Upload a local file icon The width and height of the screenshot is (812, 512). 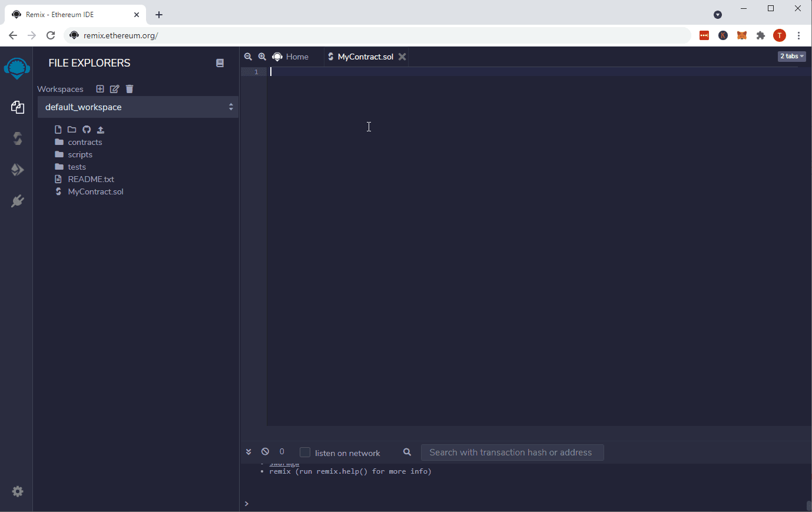pos(101,130)
